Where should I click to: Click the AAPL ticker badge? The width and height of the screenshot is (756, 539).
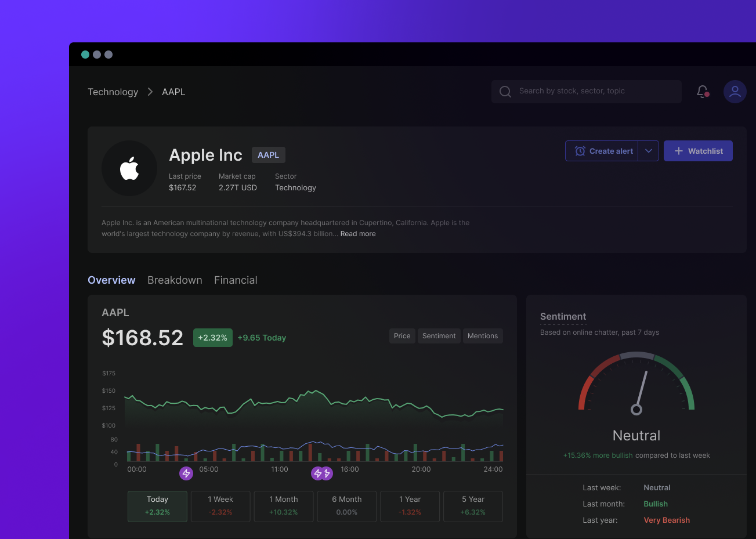(269, 155)
